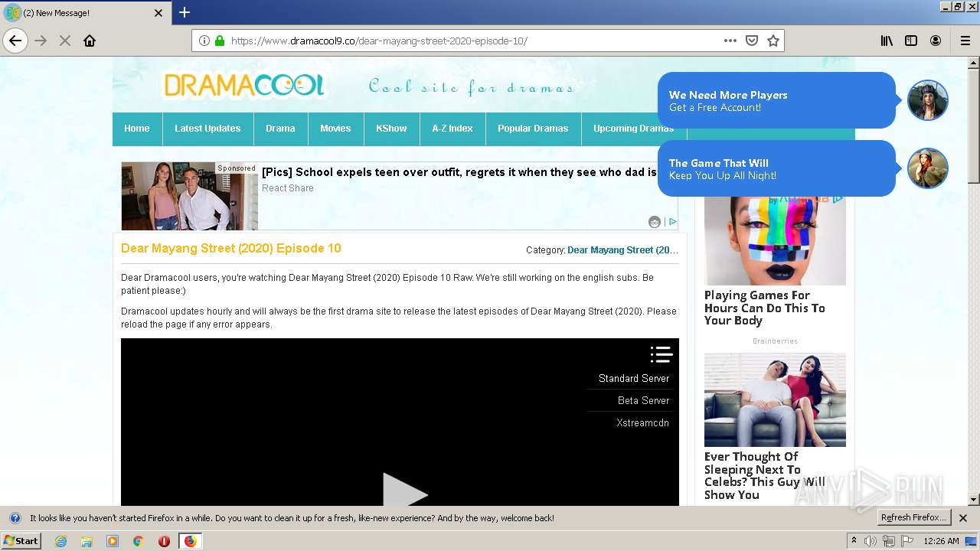Click ad provider face icon on banner
Image resolution: width=980 pixels, height=551 pixels.
click(x=655, y=222)
